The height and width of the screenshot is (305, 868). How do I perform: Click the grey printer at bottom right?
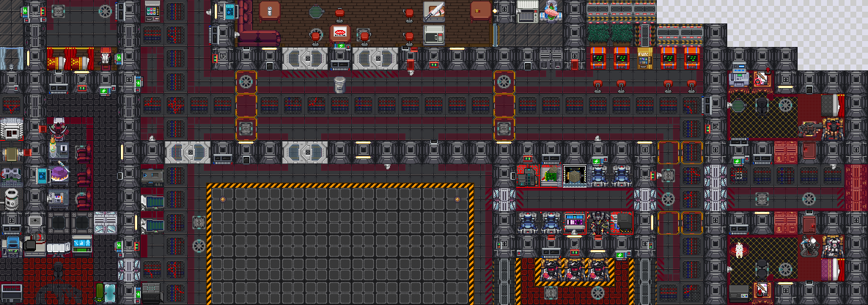[x=739, y=293]
